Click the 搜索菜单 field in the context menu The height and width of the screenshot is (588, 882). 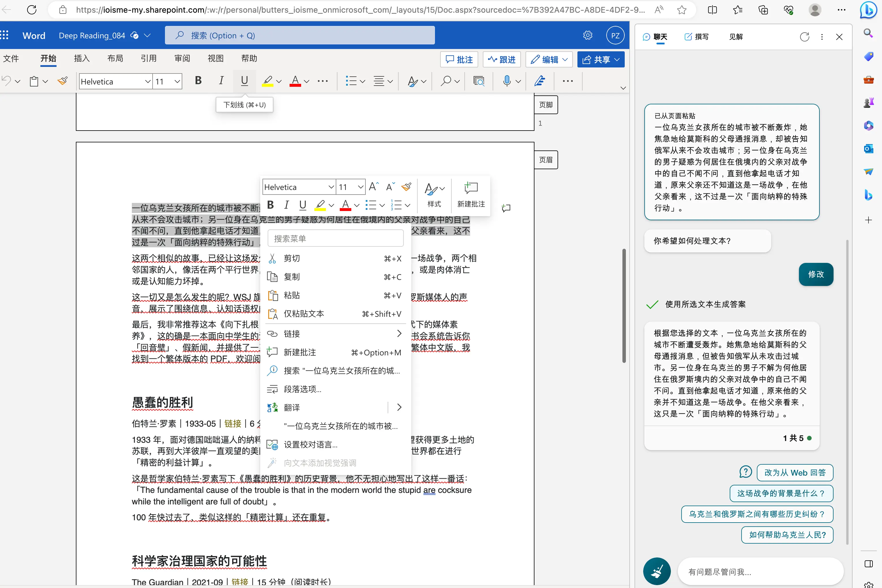coord(335,238)
